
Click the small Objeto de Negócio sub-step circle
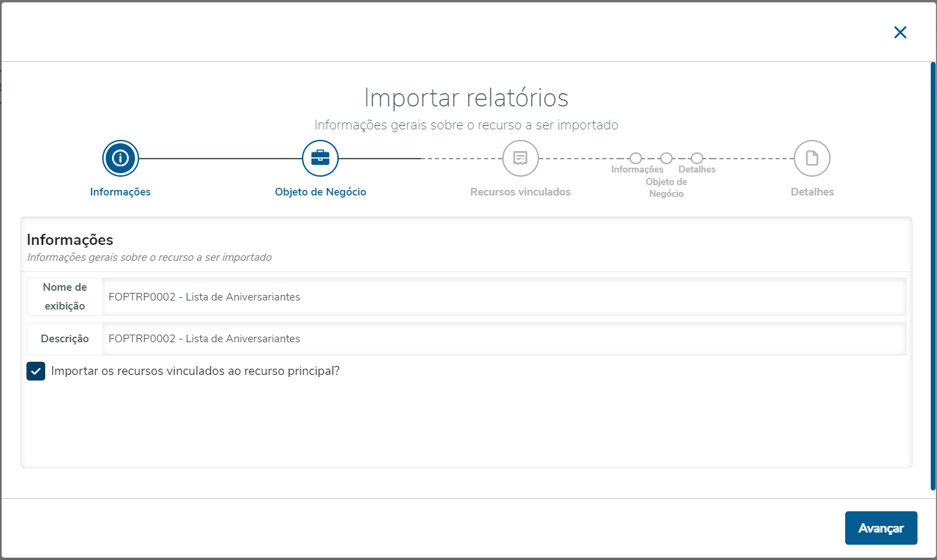point(666,159)
